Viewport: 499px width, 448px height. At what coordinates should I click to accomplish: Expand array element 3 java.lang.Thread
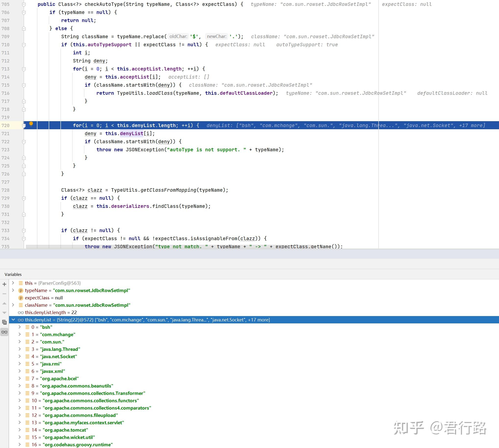click(x=20, y=349)
